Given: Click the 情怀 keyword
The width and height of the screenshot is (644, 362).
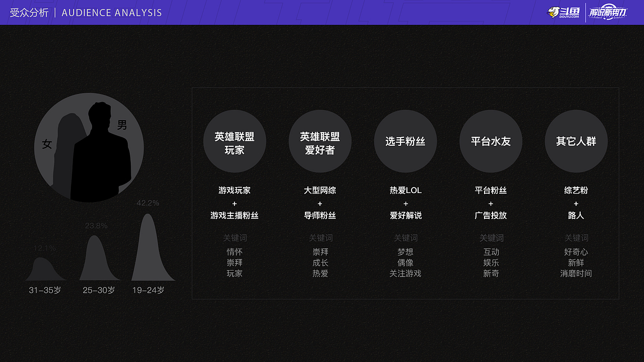Looking at the screenshot, I should pos(234,252).
